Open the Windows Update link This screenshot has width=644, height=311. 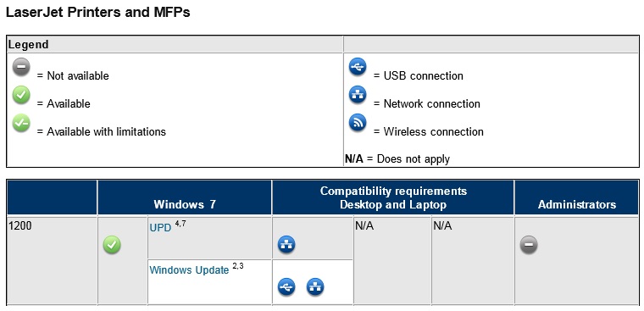tap(189, 270)
